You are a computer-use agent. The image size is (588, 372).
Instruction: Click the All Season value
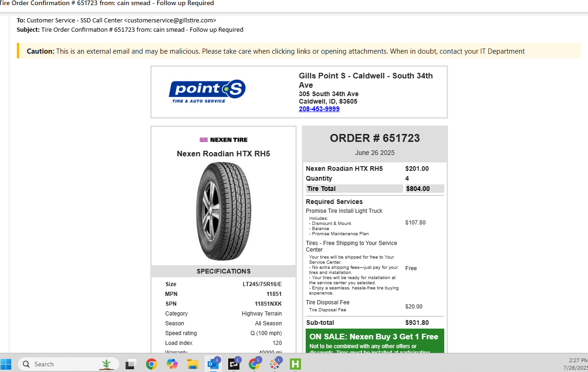tap(268, 323)
